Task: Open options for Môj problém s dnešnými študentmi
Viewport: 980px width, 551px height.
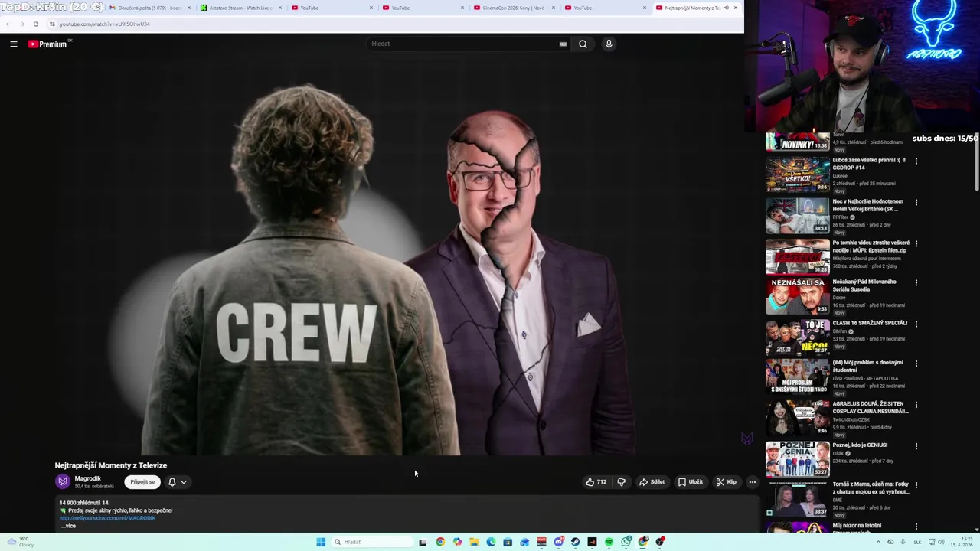Action: [x=916, y=364]
